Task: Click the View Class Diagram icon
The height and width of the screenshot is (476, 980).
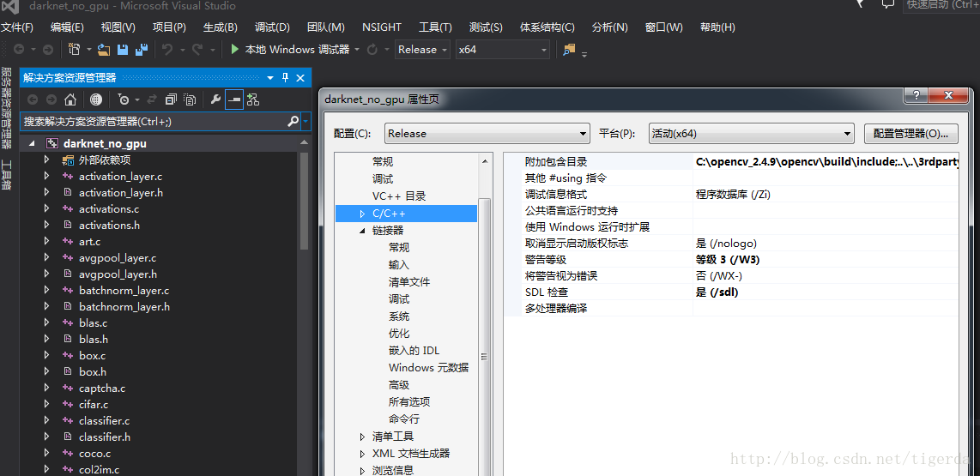Action: point(253,99)
